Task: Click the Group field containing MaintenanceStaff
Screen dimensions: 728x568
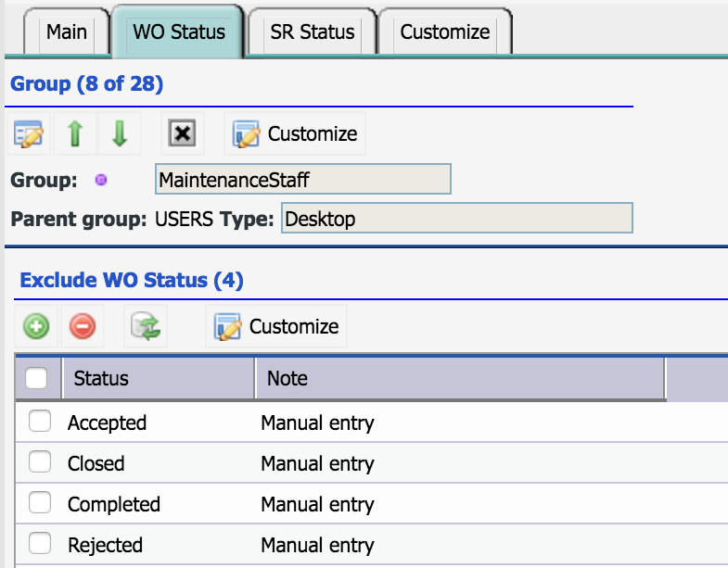Action: click(x=302, y=180)
